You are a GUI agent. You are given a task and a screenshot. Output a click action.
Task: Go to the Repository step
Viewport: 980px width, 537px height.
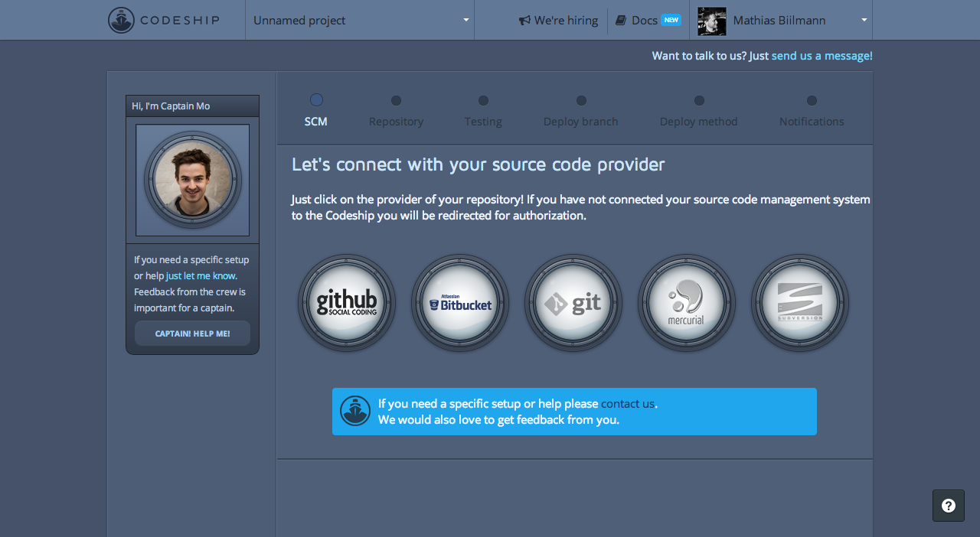(x=396, y=122)
